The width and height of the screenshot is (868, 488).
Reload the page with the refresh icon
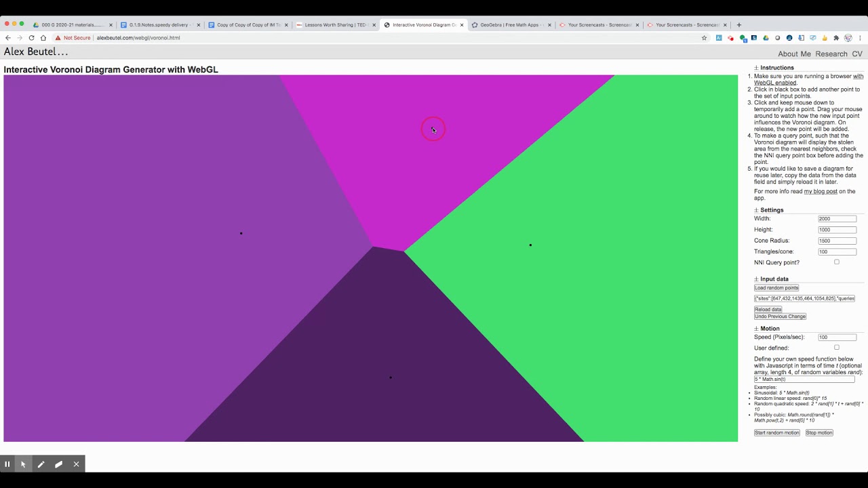31,38
